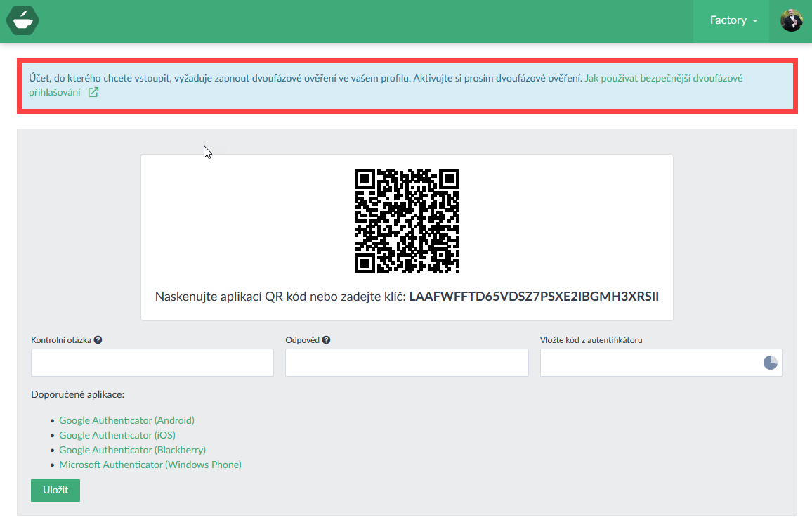Open Google Authenticator (Android) link

[126, 420]
